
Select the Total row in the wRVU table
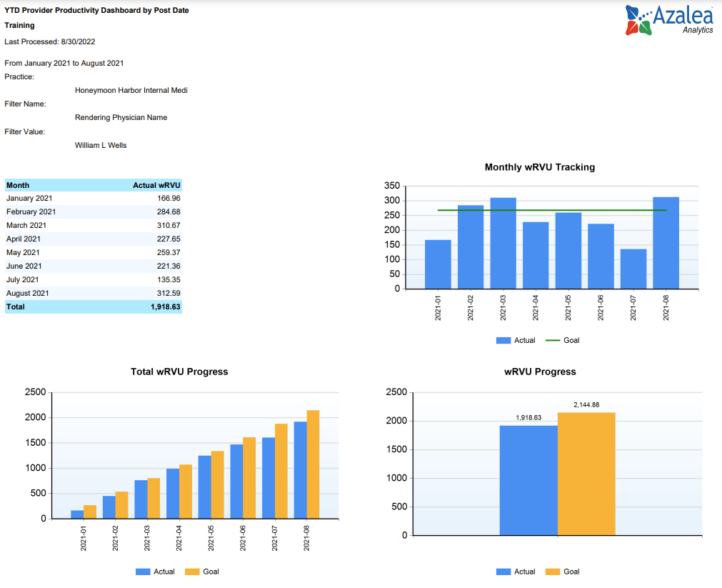tap(93, 307)
